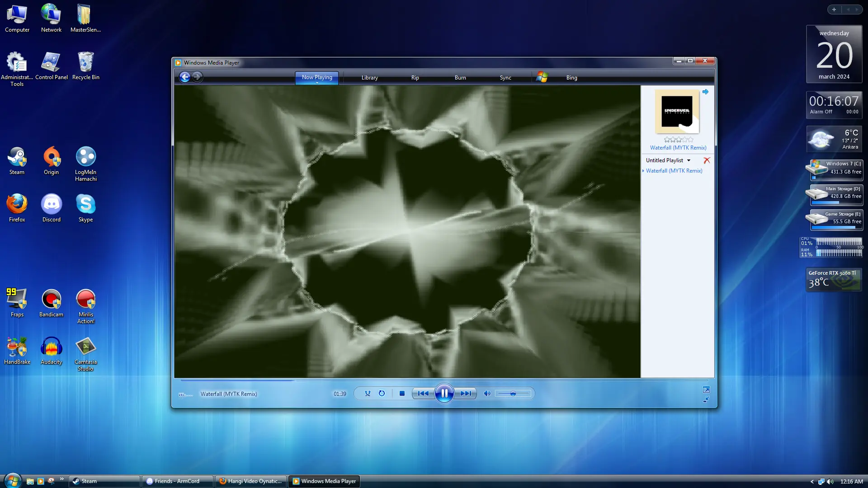Click the Waterfall (MYTK Remix) playlist entry

pos(674,171)
